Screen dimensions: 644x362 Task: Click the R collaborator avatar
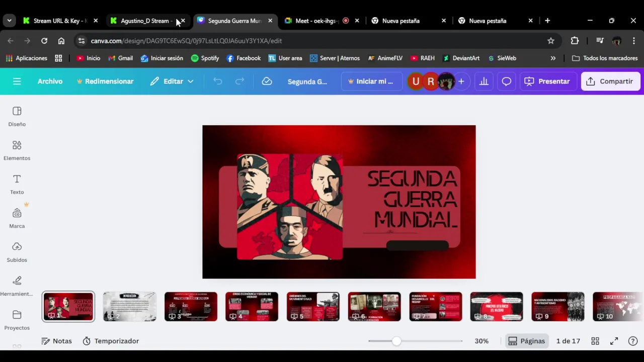431,81
